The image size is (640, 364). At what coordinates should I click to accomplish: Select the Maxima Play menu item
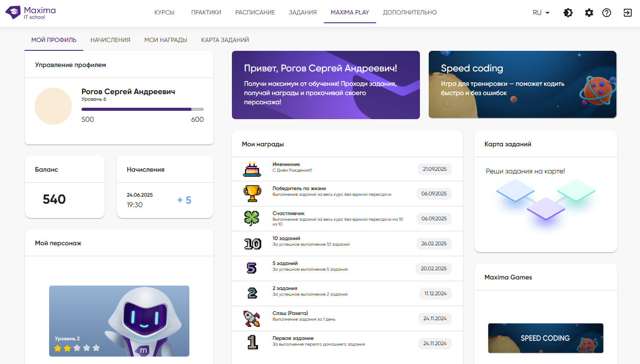(x=350, y=12)
